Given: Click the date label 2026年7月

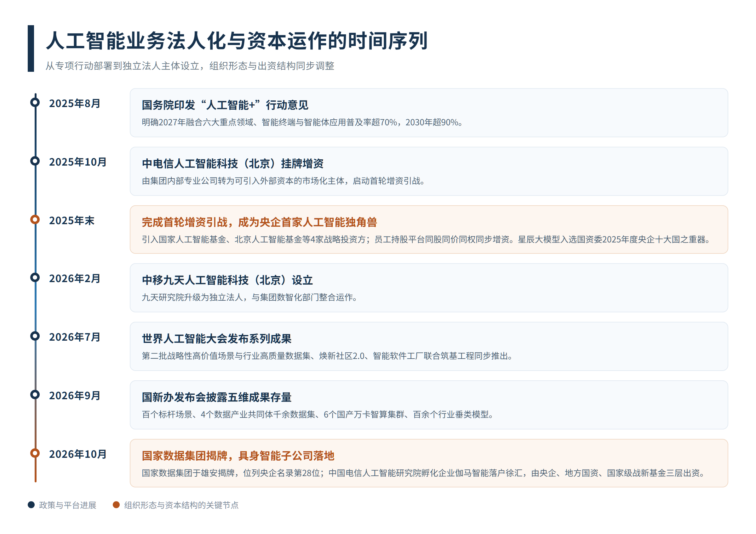Looking at the screenshot, I should [x=75, y=337].
